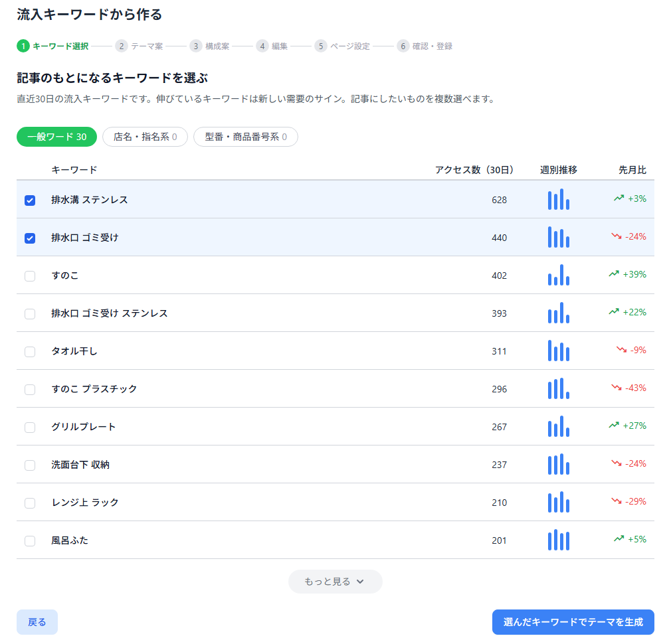Click trend bars for 洗面台下 収納

[x=559, y=464]
